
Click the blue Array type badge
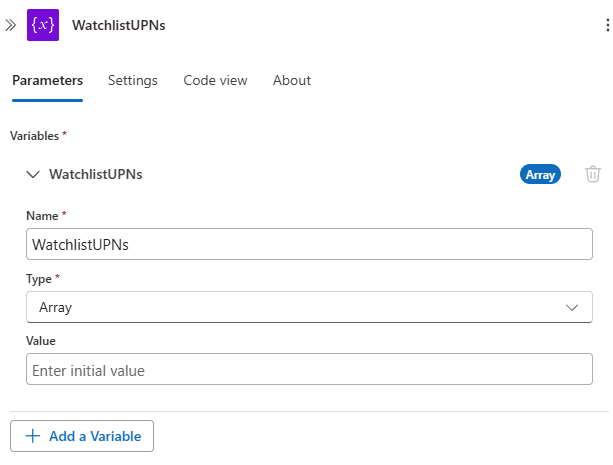tap(541, 174)
